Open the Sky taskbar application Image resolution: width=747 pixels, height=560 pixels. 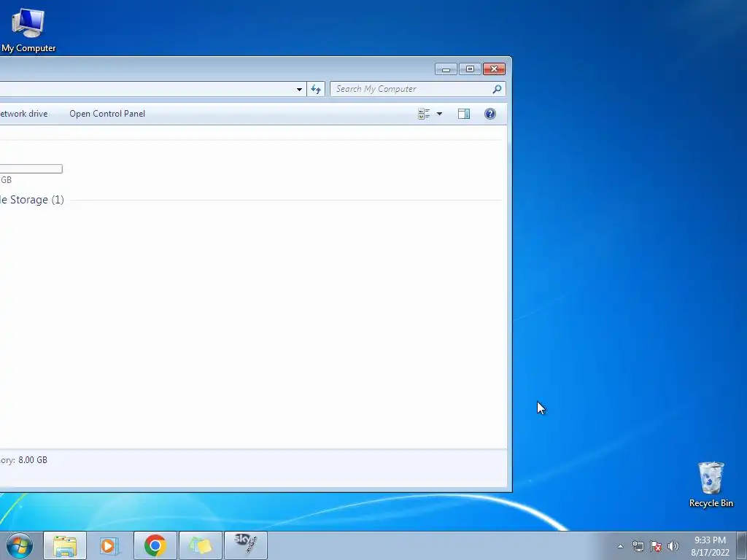245,545
